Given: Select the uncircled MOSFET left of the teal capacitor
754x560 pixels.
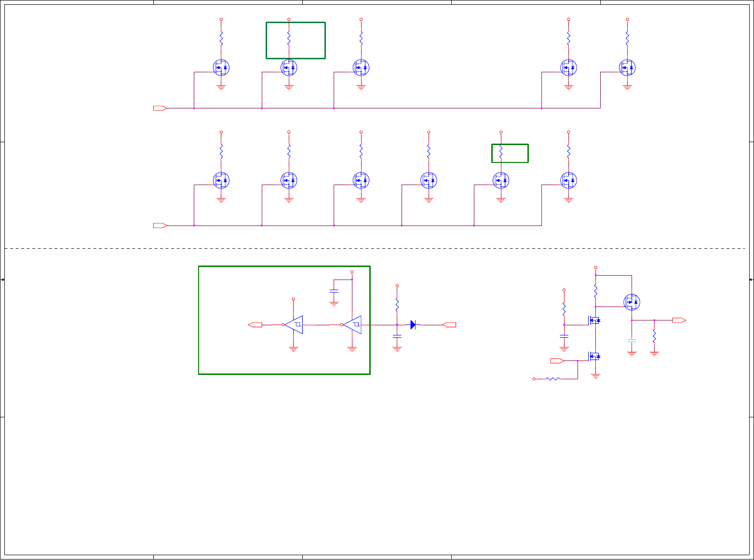Looking at the screenshot, I should click(x=594, y=320).
